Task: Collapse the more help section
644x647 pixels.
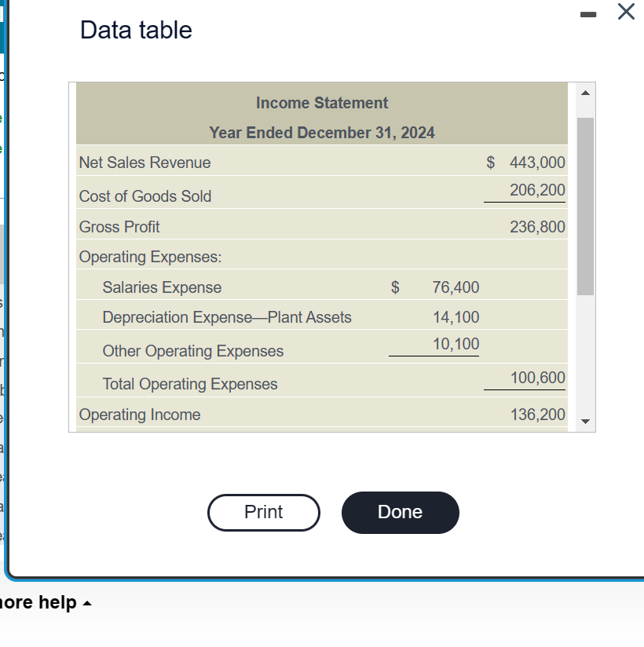Action: click(x=86, y=602)
